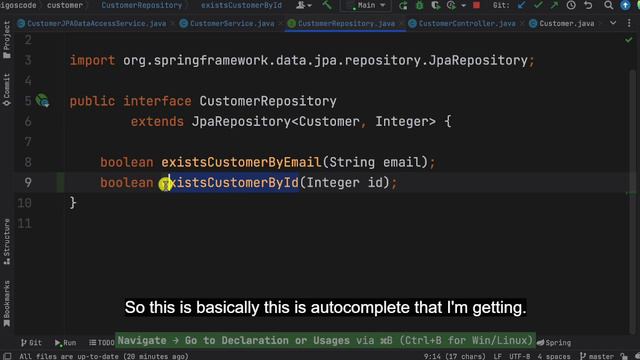Stop the running application

click(x=476, y=5)
